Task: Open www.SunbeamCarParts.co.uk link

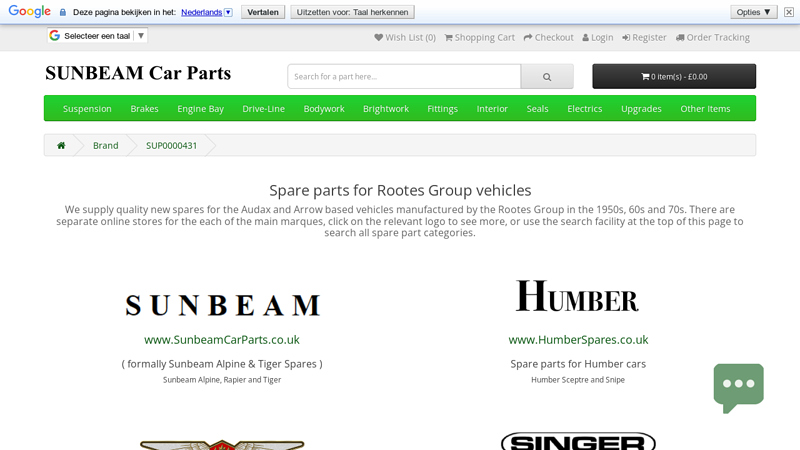Action: 222,340
